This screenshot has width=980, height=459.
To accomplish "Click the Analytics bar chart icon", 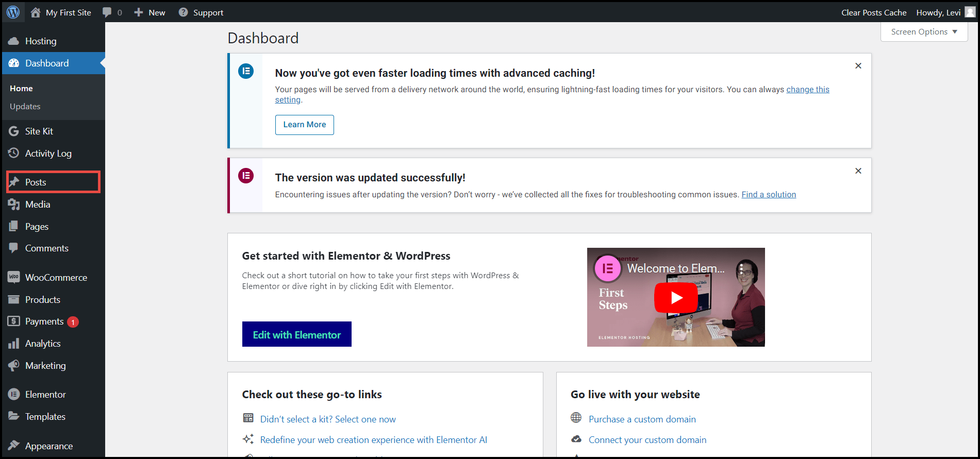I will 14,344.
